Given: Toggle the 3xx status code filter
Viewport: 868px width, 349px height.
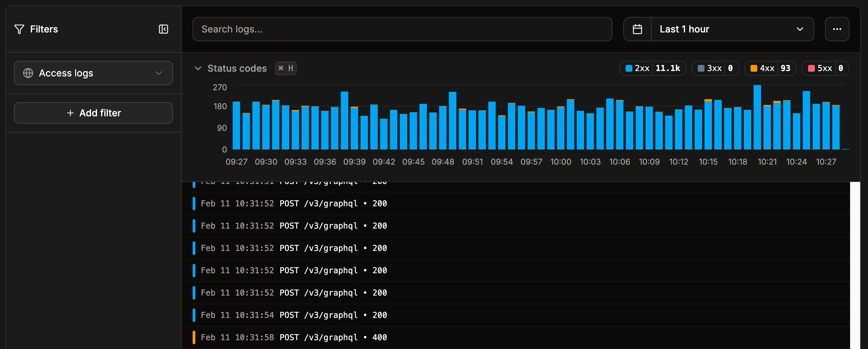Looking at the screenshot, I should click(x=715, y=68).
